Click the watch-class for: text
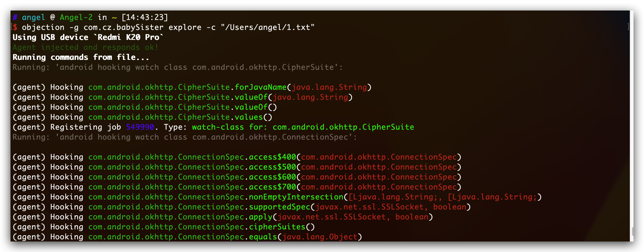Screen dimensions: 644x252 click(x=230, y=127)
